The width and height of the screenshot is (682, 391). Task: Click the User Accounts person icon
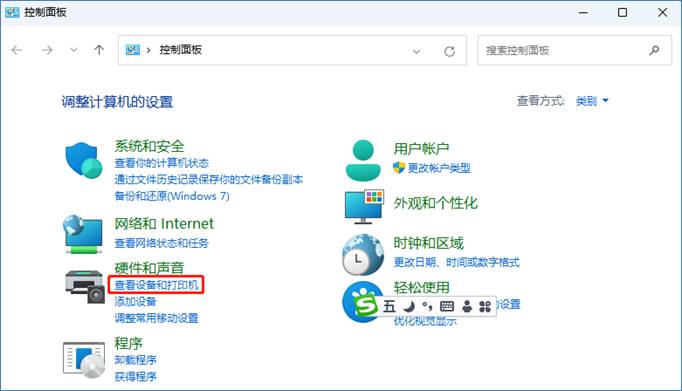pos(363,160)
